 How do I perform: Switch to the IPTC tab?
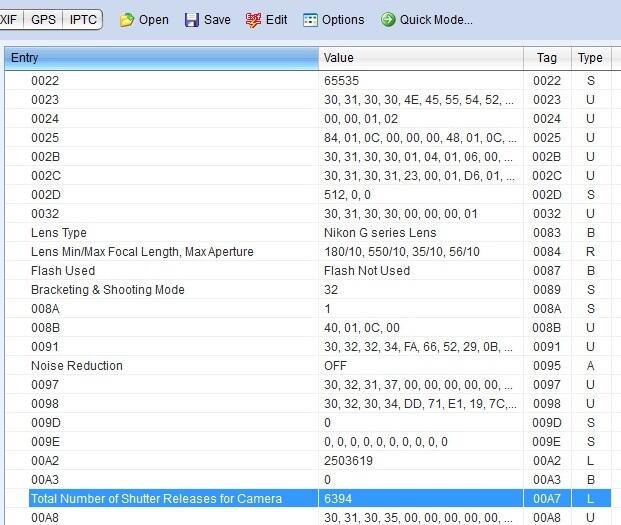click(x=83, y=19)
